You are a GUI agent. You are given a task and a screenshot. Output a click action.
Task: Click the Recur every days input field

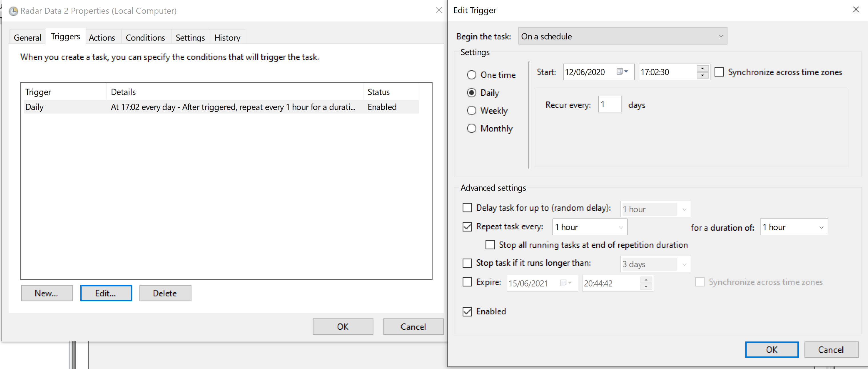(609, 105)
